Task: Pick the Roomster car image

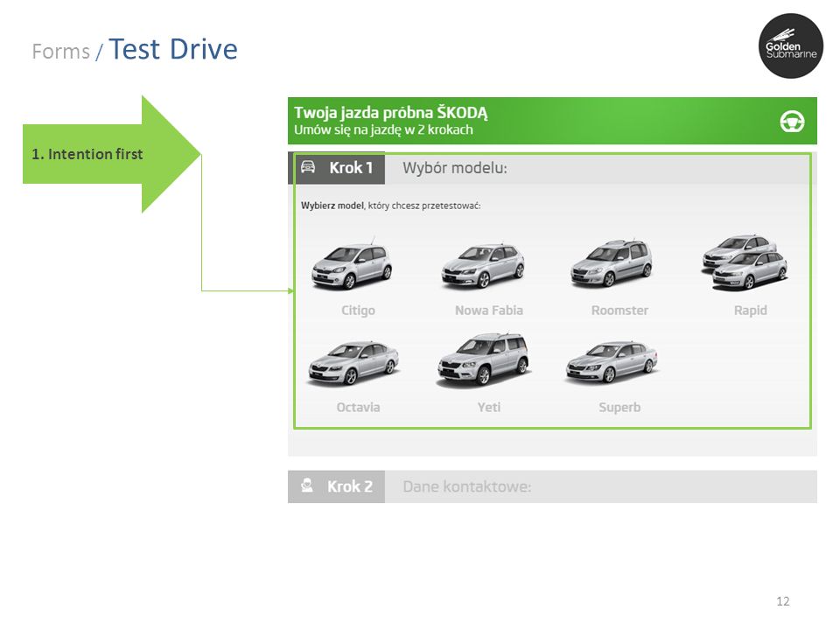Action: (612, 263)
